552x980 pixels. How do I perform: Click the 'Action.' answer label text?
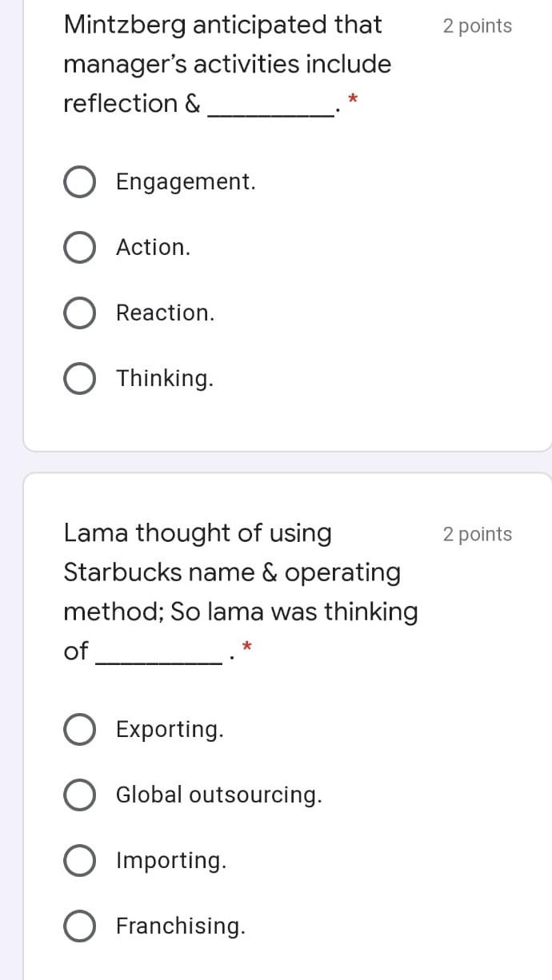point(154,248)
